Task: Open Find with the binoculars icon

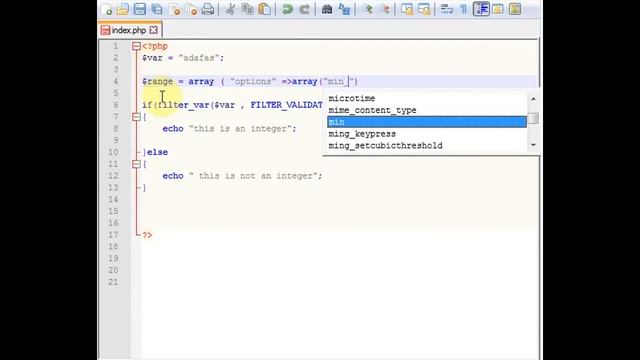Action: [x=327, y=9]
